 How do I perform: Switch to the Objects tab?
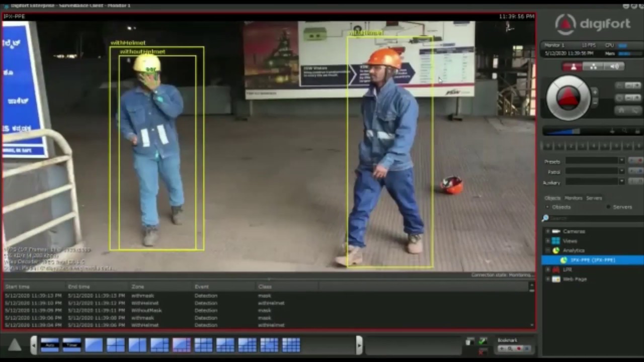[x=552, y=198]
